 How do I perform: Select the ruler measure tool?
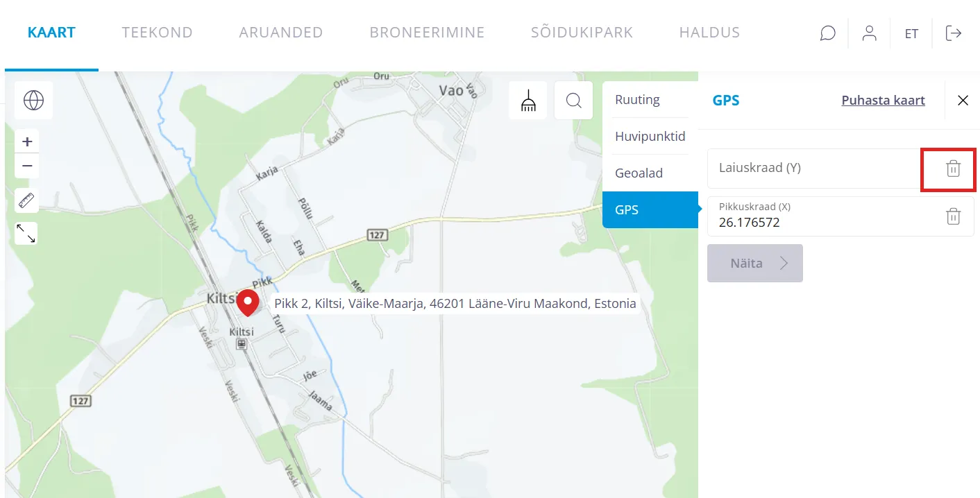[x=26, y=201]
